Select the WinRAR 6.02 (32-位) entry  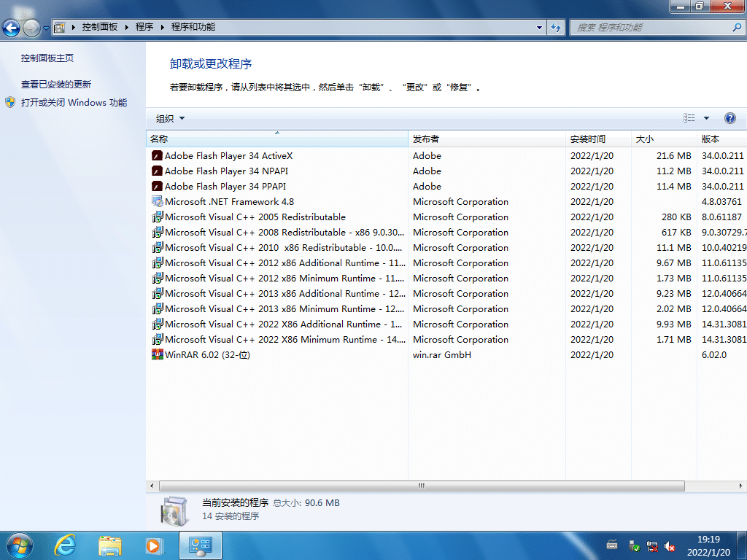click(207, 355)
